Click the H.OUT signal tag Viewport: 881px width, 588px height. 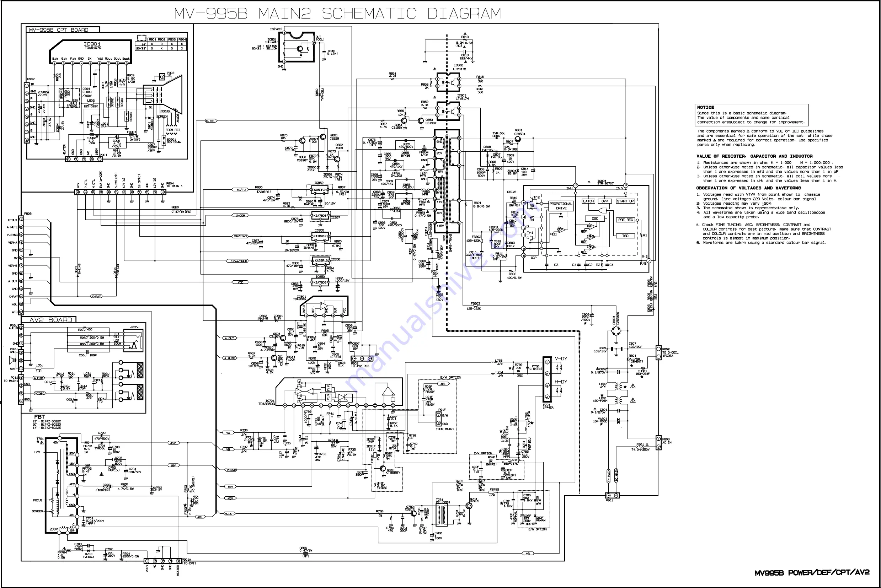230,514
